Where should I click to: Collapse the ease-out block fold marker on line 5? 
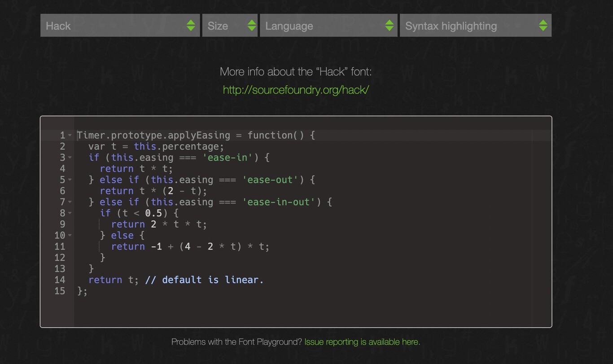[x=70, y=180]
